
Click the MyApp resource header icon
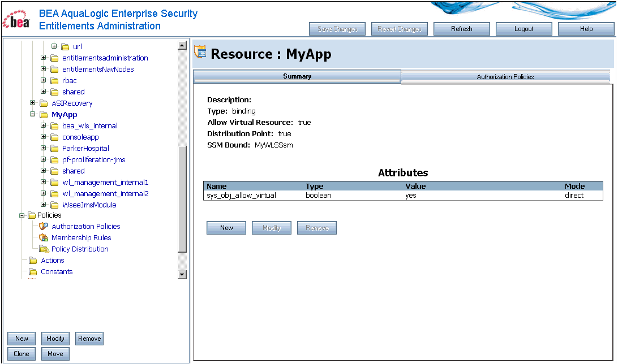point(200,51)
